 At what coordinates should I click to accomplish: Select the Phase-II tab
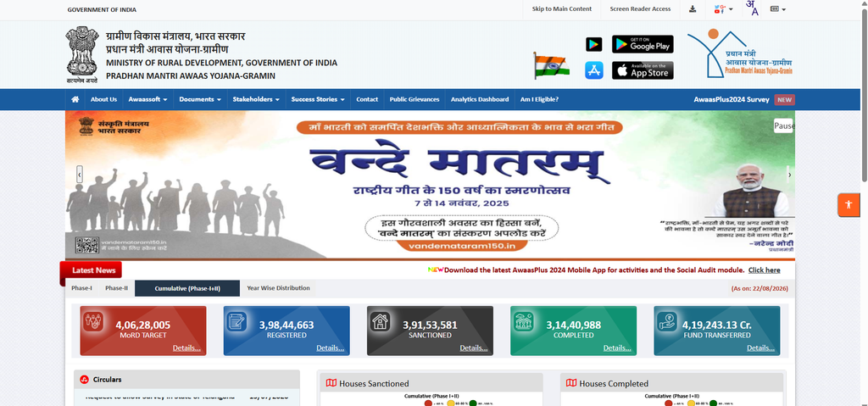[x=116, y=288]
